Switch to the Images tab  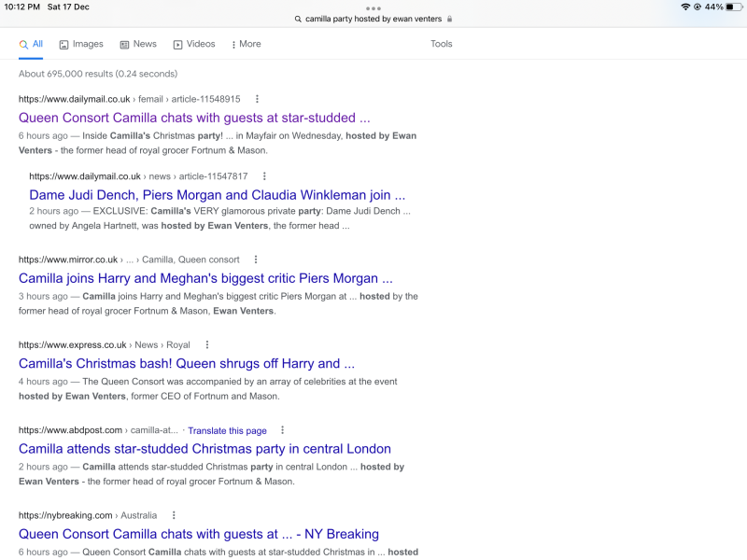[x=81, y=44]
